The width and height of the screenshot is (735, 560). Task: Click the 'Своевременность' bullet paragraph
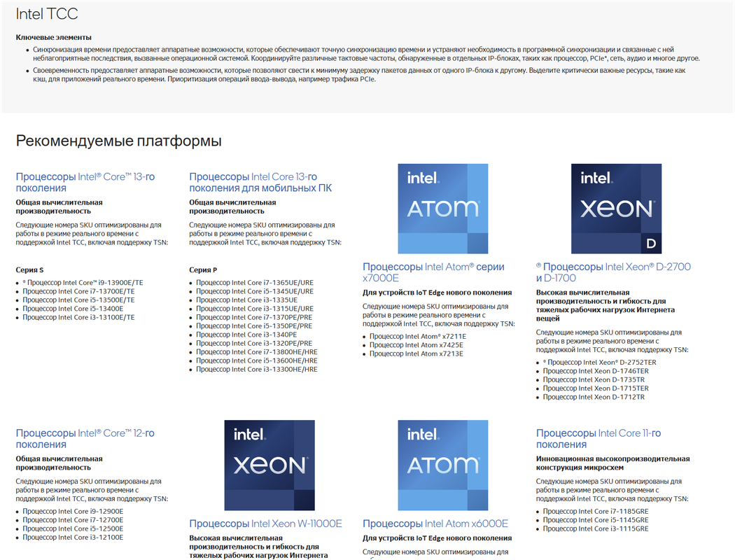(359, 74)
